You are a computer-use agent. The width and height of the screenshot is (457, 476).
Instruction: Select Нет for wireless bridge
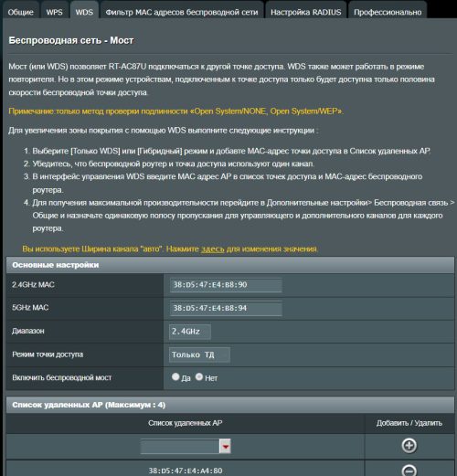click(199, 377)
